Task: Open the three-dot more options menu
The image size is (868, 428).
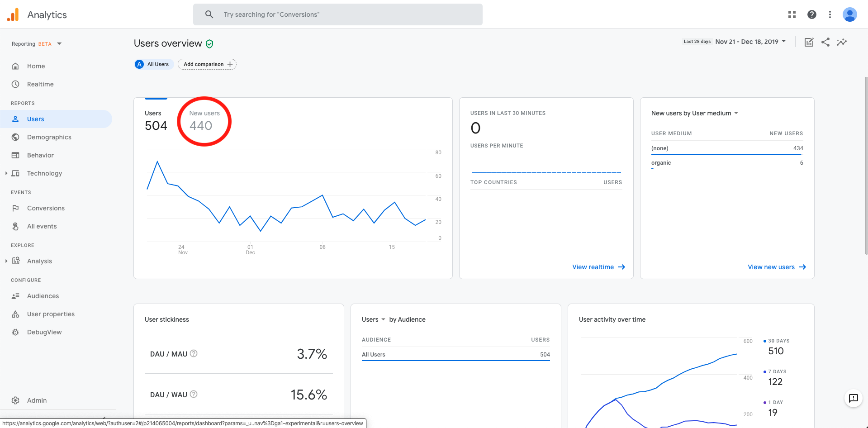Action: coord(830,14)
